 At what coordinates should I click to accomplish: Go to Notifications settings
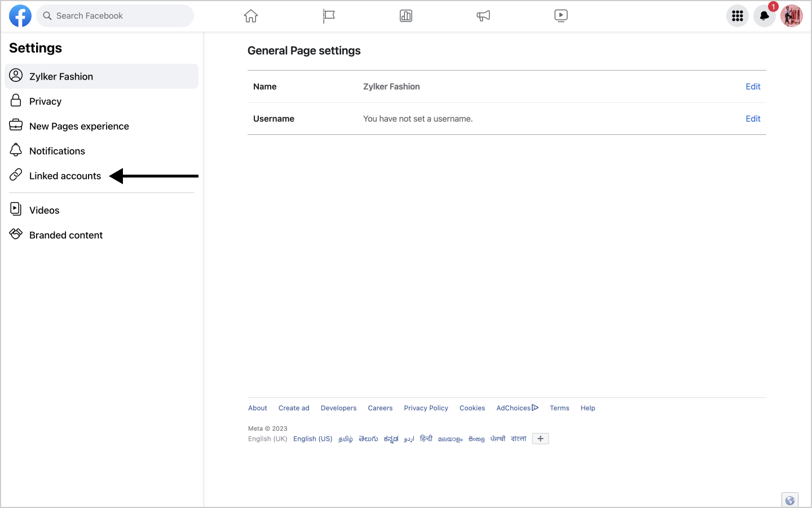57,151
